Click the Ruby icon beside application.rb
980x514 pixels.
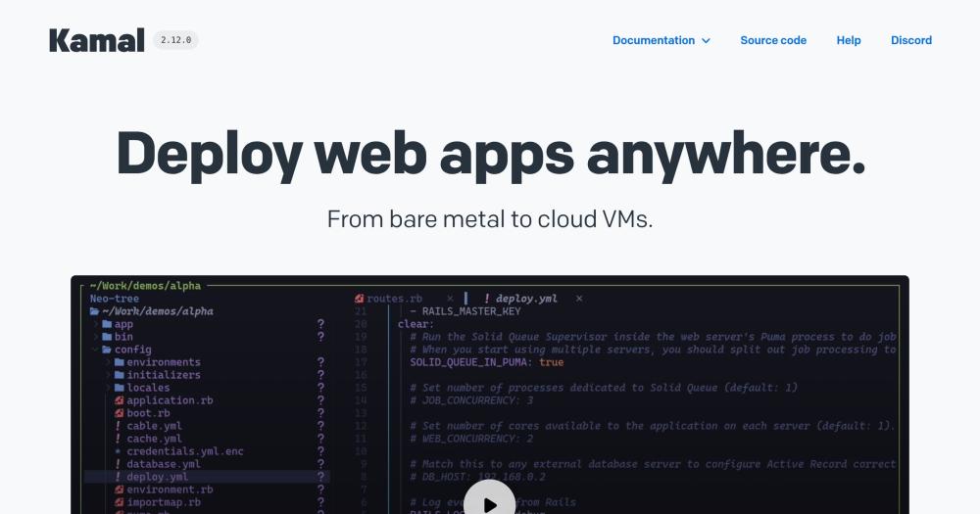click(119, 400)
